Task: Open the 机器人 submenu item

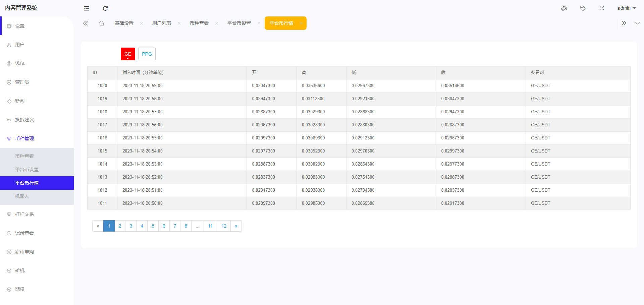Action: point(22,196)
